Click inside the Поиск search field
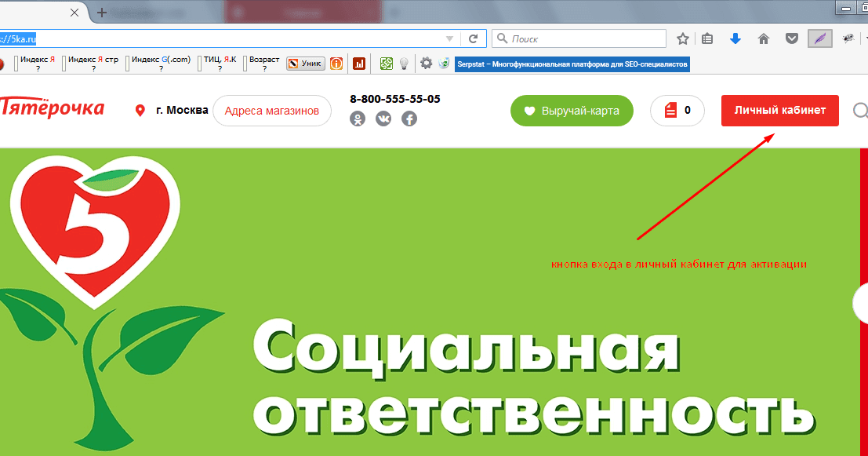The width and height of the screenshot is (868, 456). click(580, 38)
